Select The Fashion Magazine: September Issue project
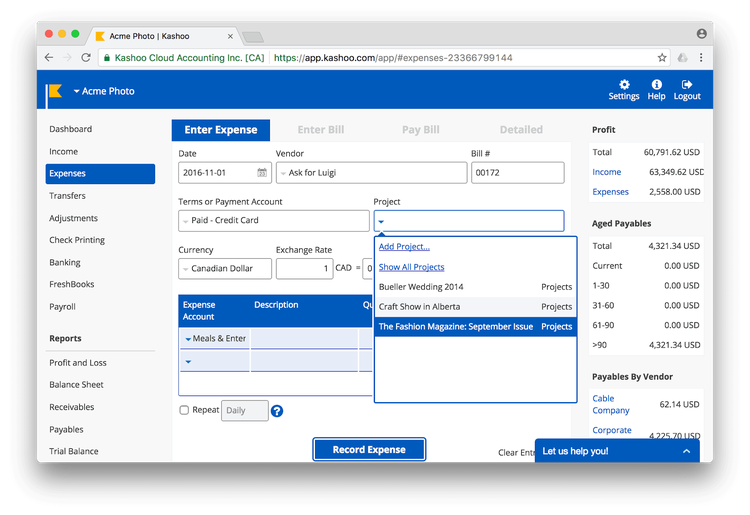Screen dimensions: 750x515 pyautogui.click(x=475, y=327)
